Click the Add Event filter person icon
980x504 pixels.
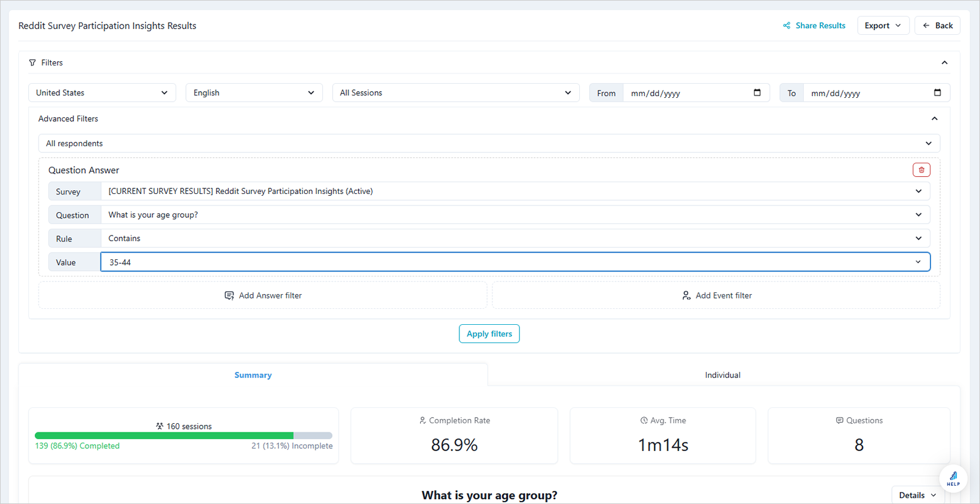686,295
